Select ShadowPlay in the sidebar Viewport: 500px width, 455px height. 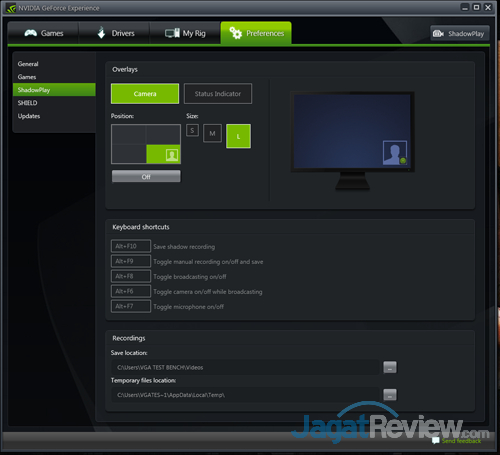(54, 90)
